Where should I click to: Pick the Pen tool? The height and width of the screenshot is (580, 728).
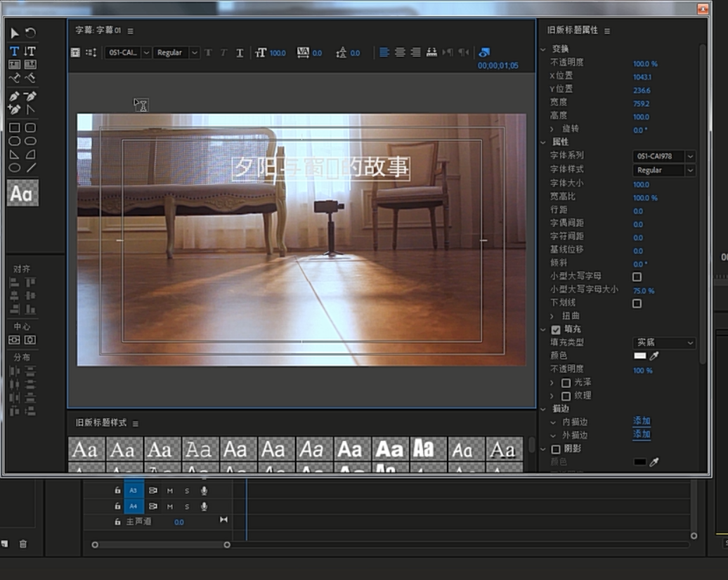point(14,96)
